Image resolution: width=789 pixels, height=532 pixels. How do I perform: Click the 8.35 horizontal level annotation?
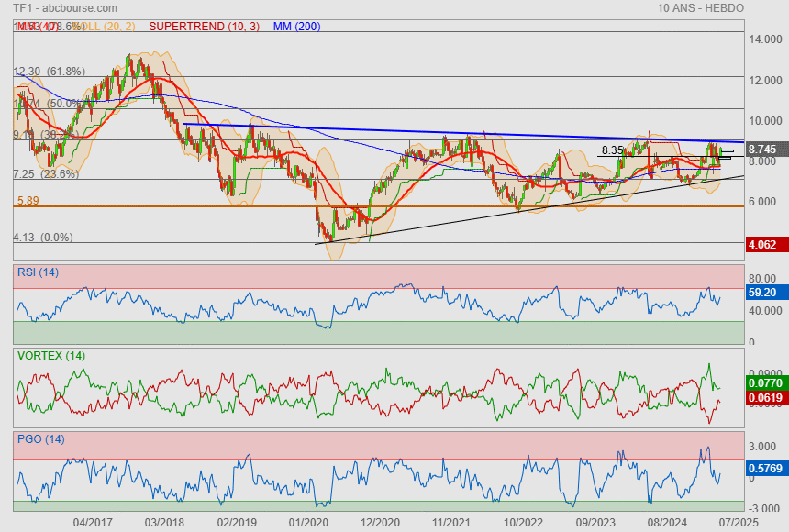coord(612,150)
